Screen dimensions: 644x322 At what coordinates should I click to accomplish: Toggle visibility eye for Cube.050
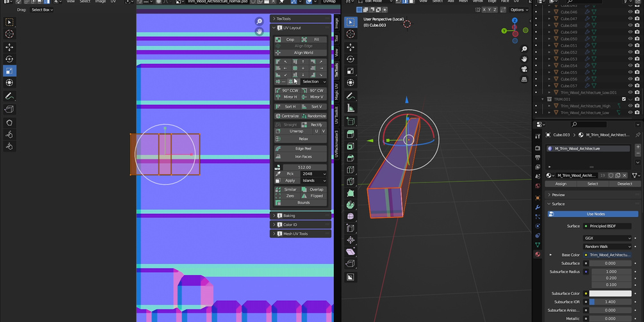point(630,39)
